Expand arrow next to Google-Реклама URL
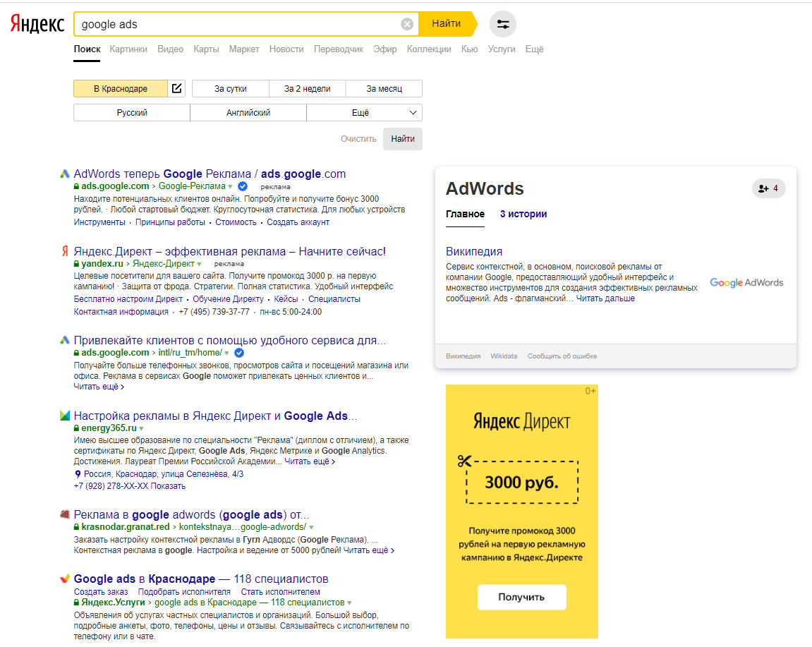 (230, 187)
